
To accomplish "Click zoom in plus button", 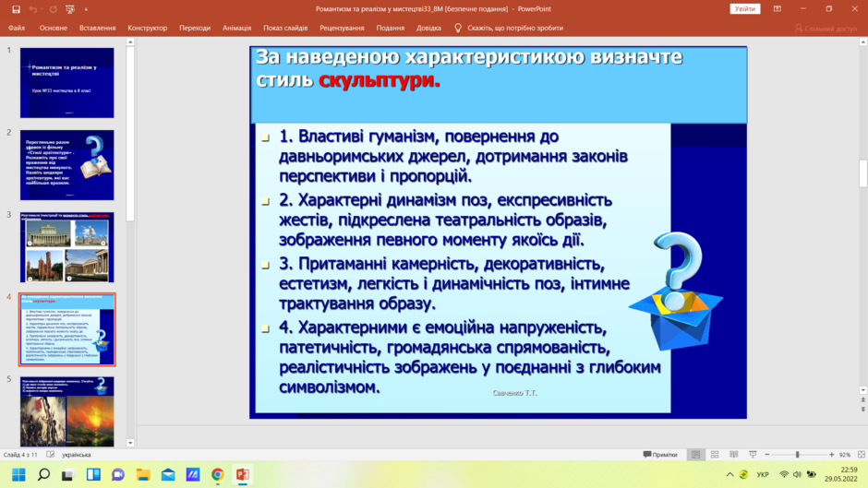I will click(831, 455).
